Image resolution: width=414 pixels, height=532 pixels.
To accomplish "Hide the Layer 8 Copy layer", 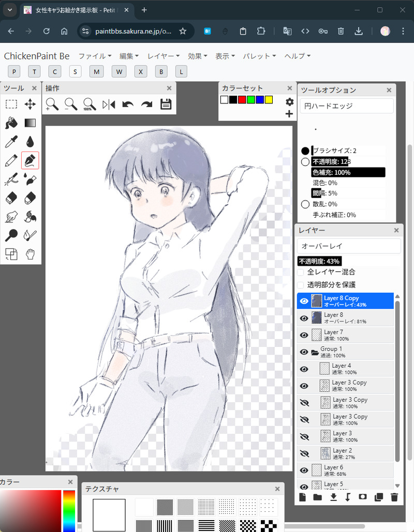I will click(x=304, y=301).
